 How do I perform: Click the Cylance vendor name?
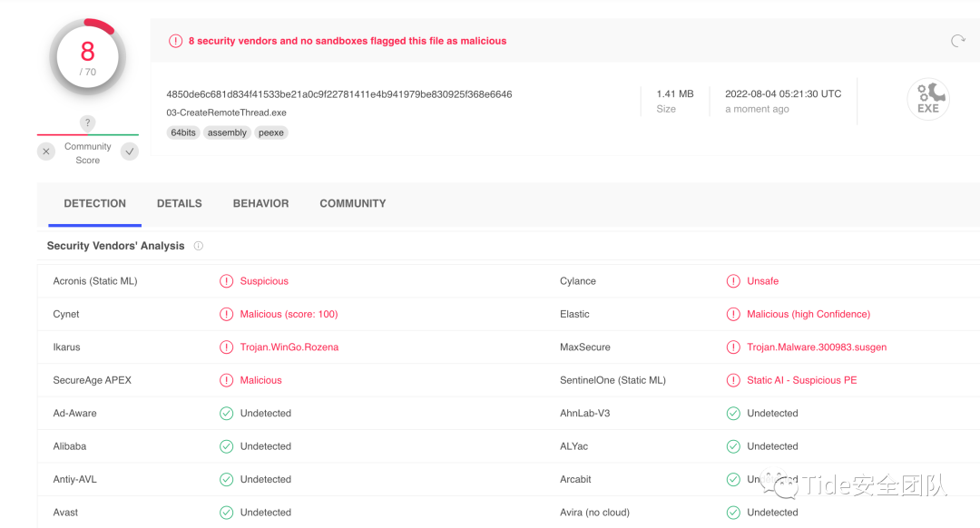pos(578,281)
